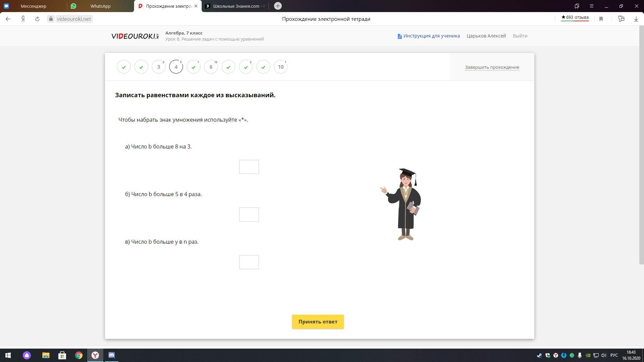Open browser downloads arrow icon
The height and width of the screenshot is (362, 644).
click(636, 19)
